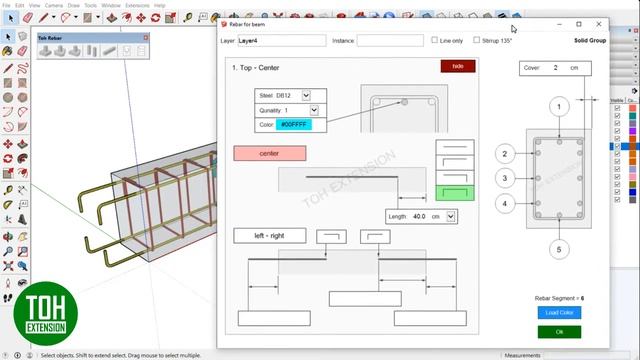Click the Zoom Window tool in left toolbar
640x360 pixels.
coord(22,251)
